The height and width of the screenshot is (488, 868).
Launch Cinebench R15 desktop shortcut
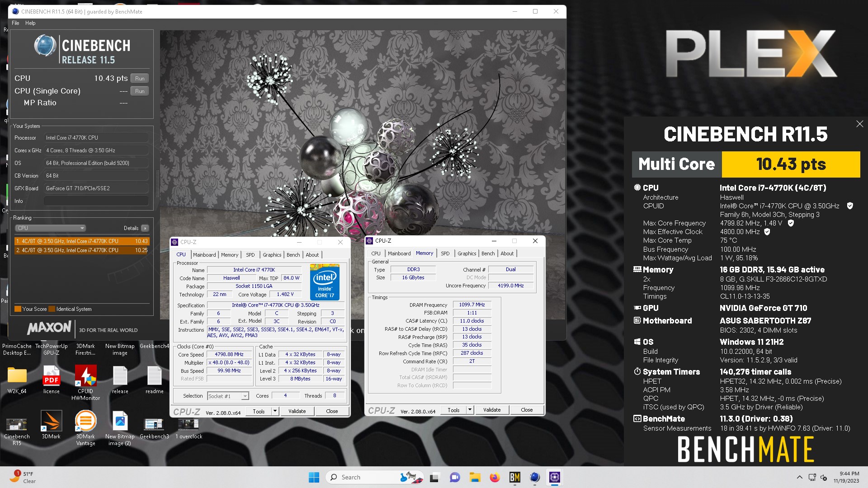(x=17, y=432)
